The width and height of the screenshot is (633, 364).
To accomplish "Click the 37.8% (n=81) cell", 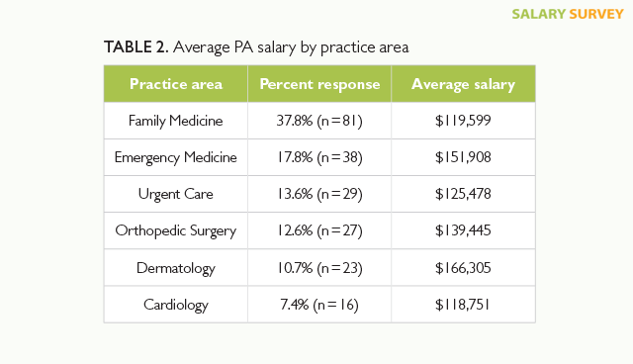I will (x=319, y=121).
